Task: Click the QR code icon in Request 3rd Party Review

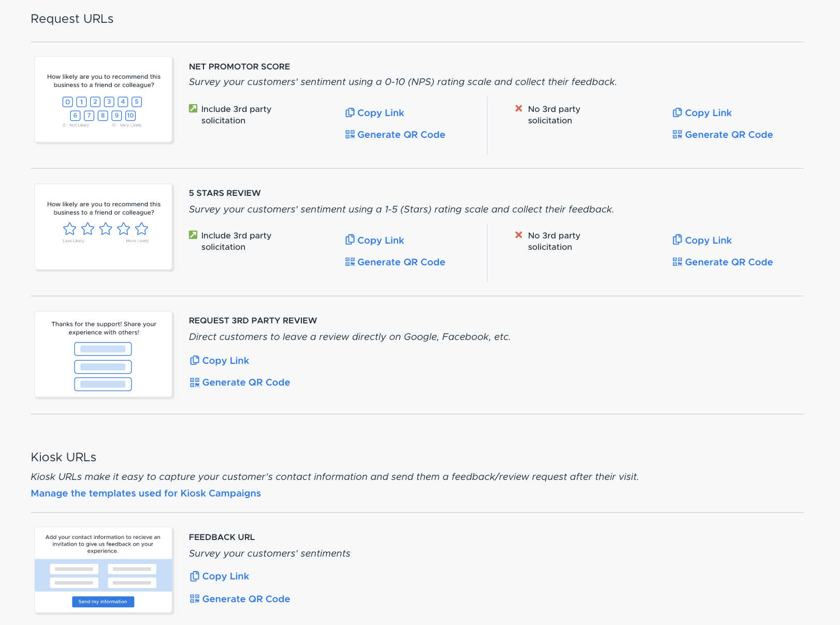Action: pos(195,382)
